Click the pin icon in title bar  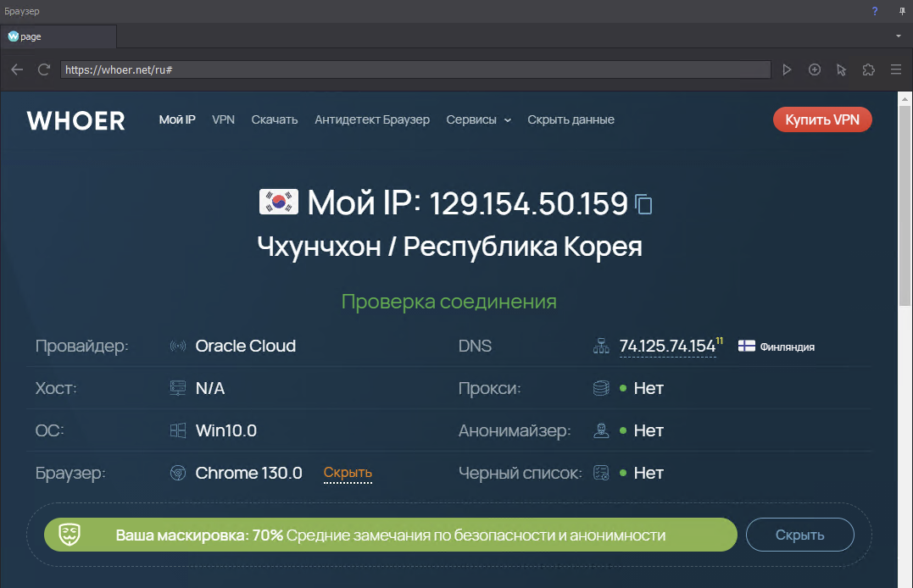902,11
